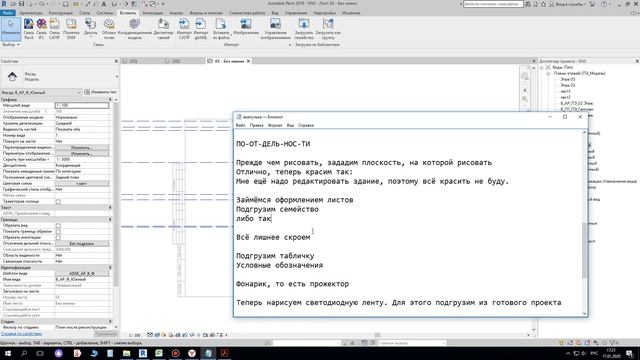Open Manage Images (Управление изображениями)
The image size is (640, 360).
click(276, 29)
